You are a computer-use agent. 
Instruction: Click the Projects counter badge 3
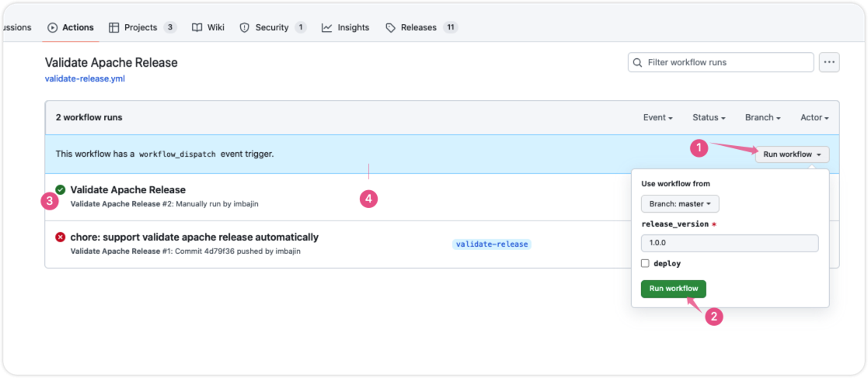(170, 28)
